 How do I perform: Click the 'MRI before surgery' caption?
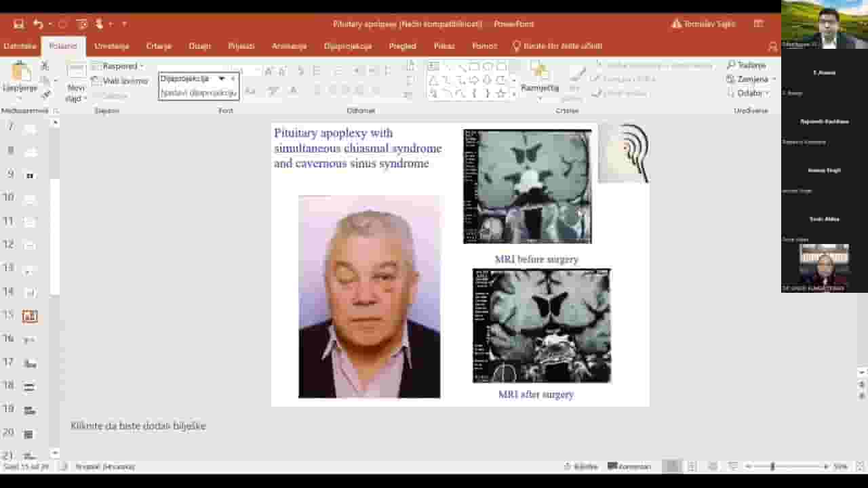pyautogui.click(x=536, y=259)
